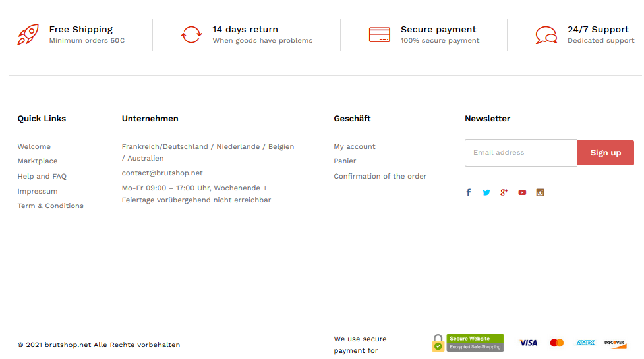Click the Free Shipping rocket icon

coord(28,34)
